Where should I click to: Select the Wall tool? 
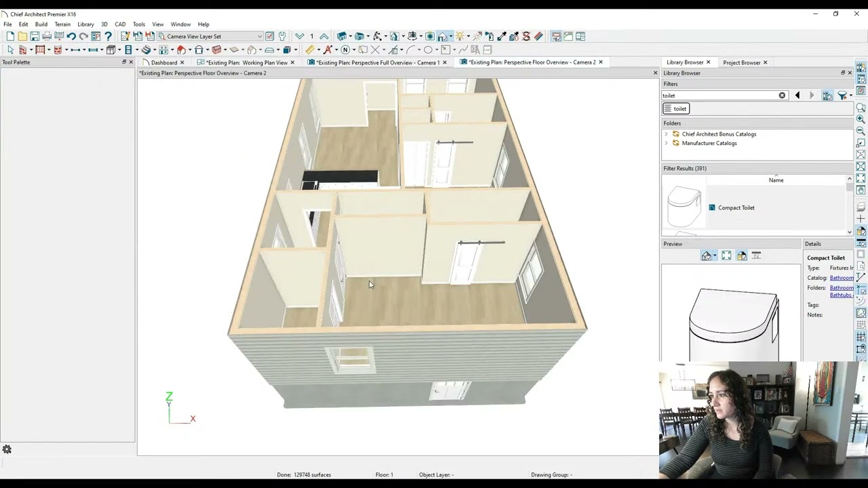(22, 49)
